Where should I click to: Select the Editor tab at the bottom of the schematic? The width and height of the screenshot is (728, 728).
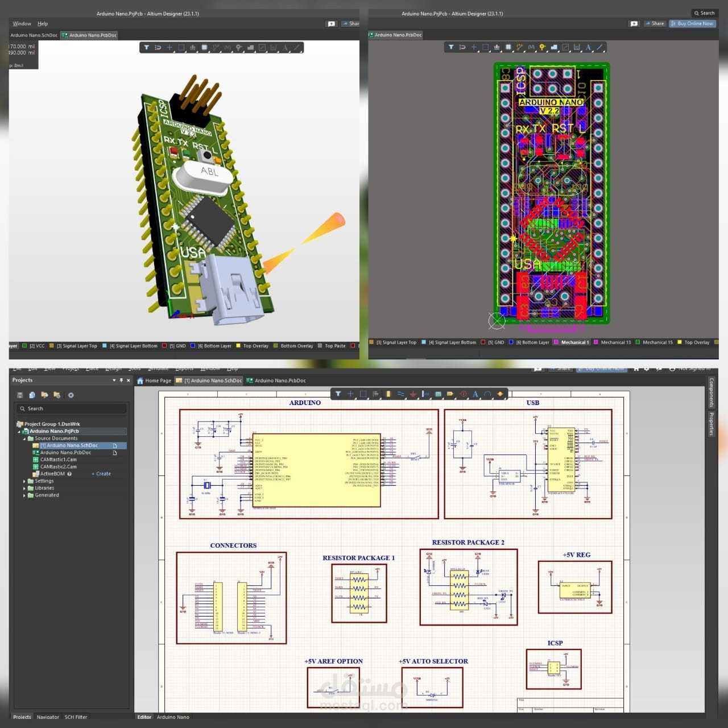(x=144, y=717)
